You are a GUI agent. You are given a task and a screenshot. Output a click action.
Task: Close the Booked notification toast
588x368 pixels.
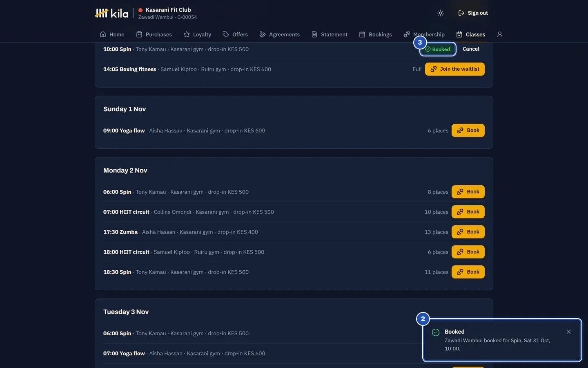569,332
